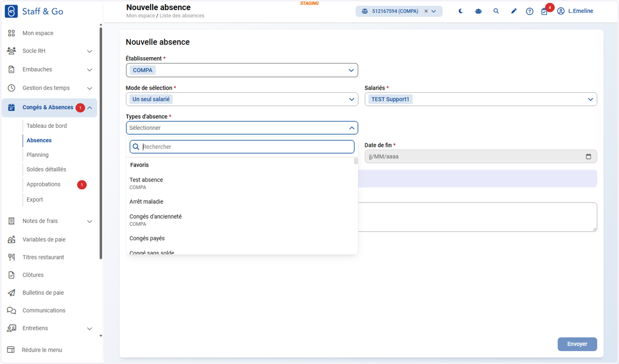The image size is (619, 364).
Task: Click the Rechercher search field
Action: point(242,147)
